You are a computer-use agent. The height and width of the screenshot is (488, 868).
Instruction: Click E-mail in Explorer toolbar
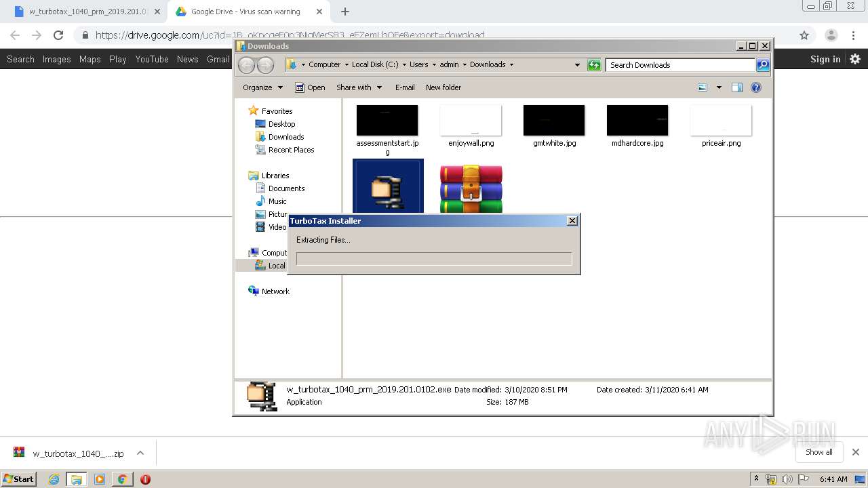pyautogui.click(x=405, y=87)
